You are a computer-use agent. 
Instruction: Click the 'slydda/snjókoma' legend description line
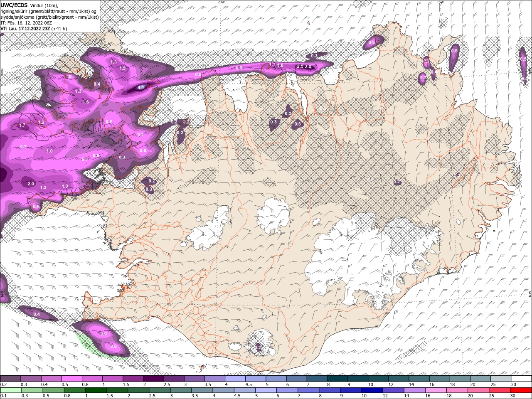point(49,17)
